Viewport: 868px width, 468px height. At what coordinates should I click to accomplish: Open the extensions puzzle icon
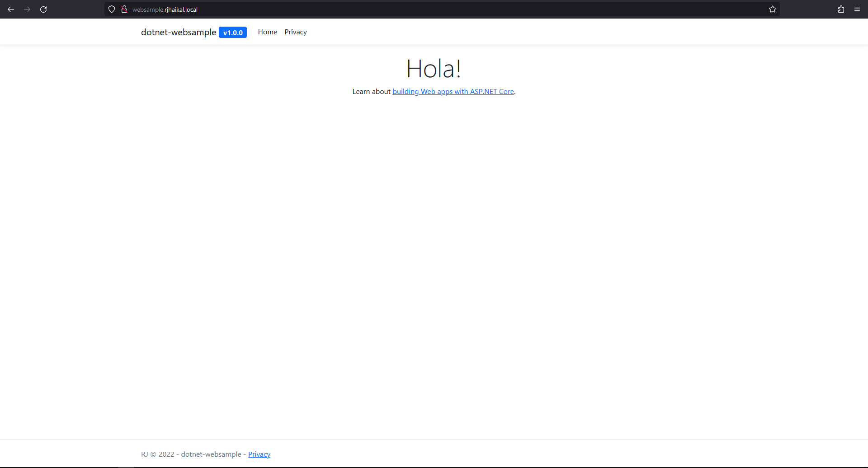841,9
